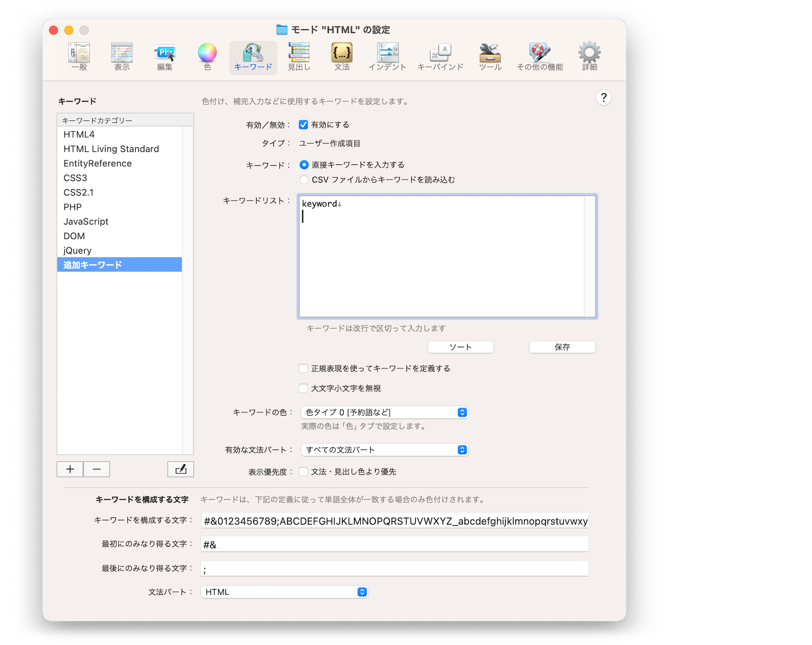The width and height of the screenshot is (812, 645).
Task: Open the キーバインド (Key bindings) icon
Action: [x=440, y=53]
